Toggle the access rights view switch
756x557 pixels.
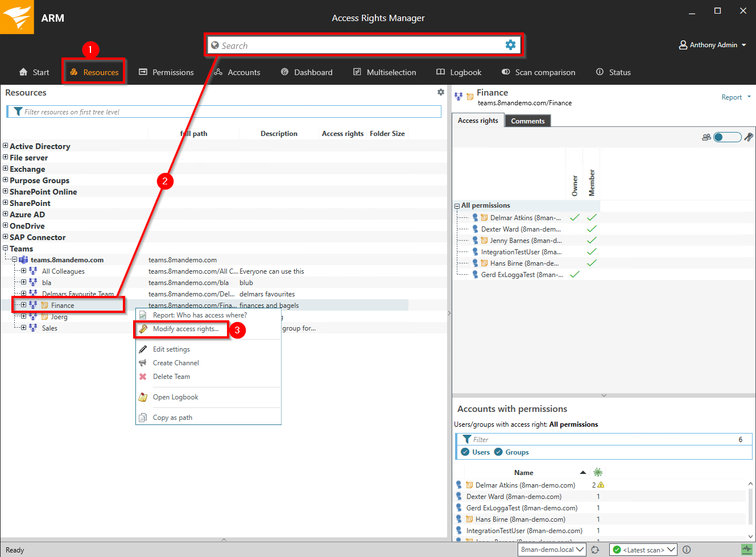tap(727, 137)
